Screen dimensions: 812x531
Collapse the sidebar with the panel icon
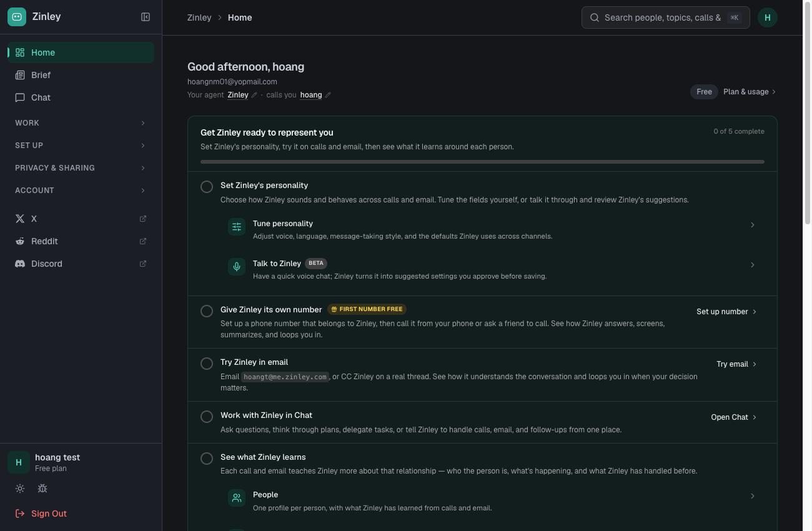(x=146, y=17)
